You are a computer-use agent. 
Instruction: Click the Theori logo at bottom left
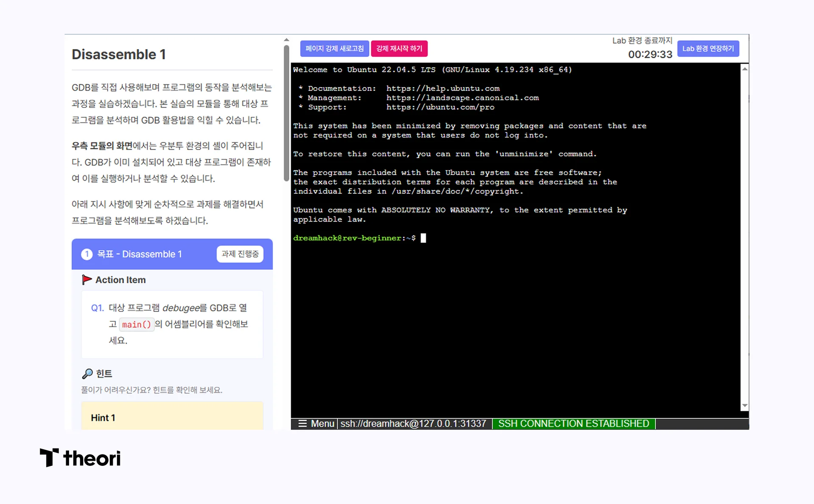click(x=80, y=458)
